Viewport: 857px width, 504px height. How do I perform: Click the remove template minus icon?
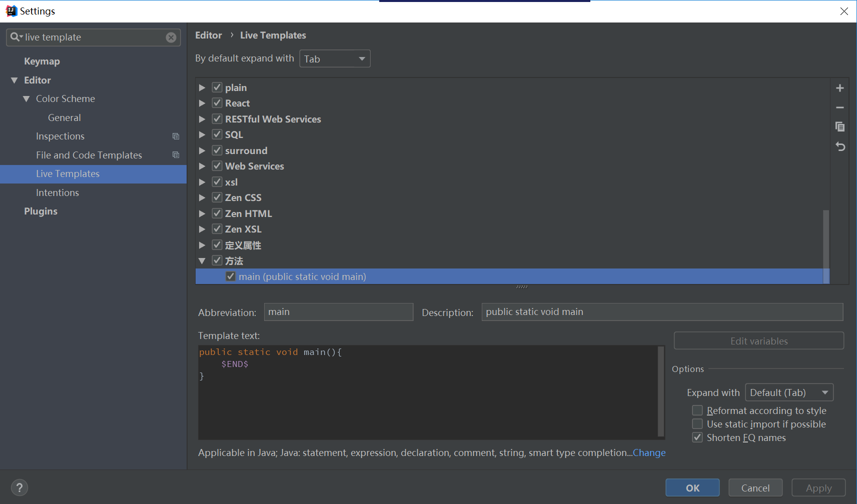pyautogui.click(x=839, y=107)
